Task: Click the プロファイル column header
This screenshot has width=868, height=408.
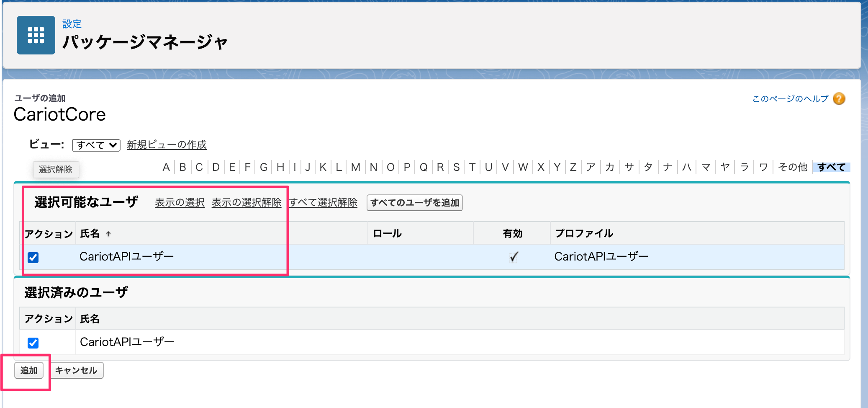Action: pyautogui.click(x=584, y=233)
